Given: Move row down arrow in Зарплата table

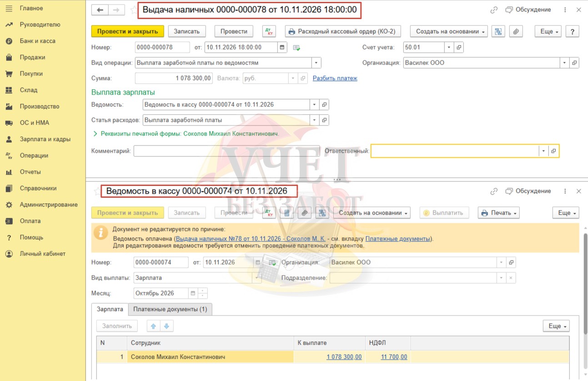Looking at the screenshot, I should point(166,326).
